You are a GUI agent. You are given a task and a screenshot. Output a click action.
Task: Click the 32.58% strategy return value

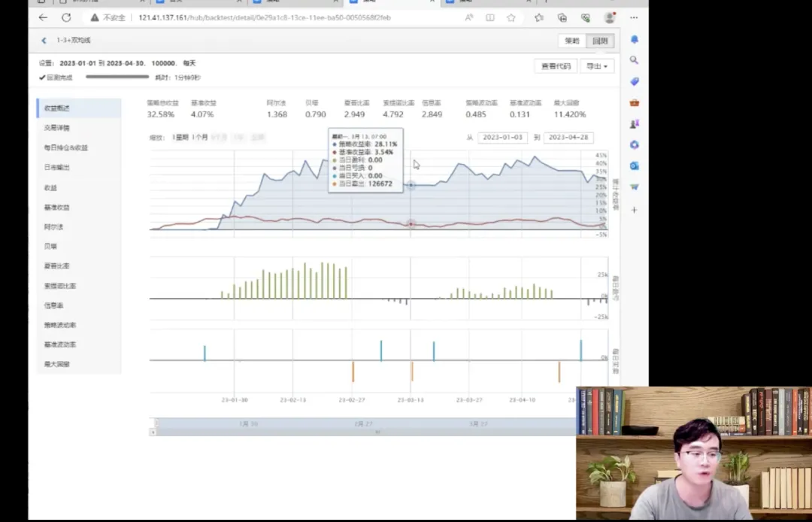point(161,114)
